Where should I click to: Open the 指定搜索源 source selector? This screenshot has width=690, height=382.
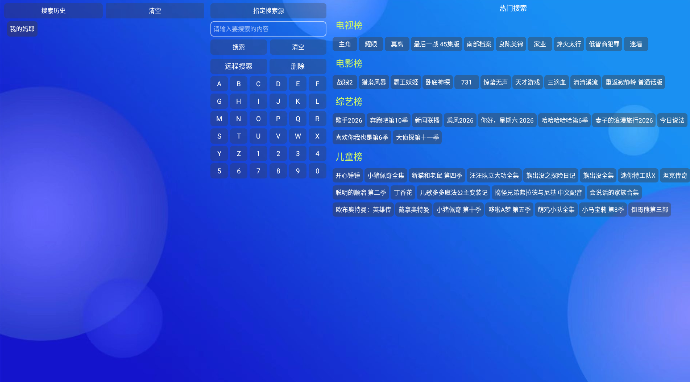[x=268, y=11]
